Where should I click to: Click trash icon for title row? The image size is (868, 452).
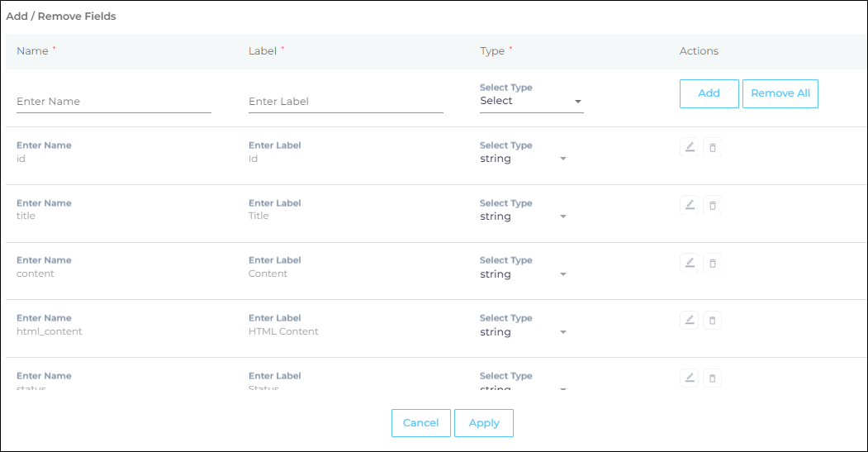[713, 205]
